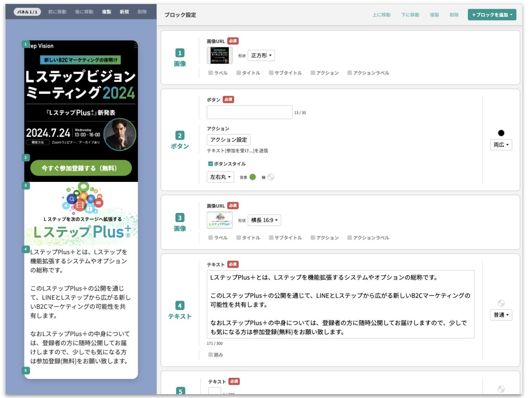Click the green background color swatch
Viewport: 532px width, 398px height.
pos(253,177)
